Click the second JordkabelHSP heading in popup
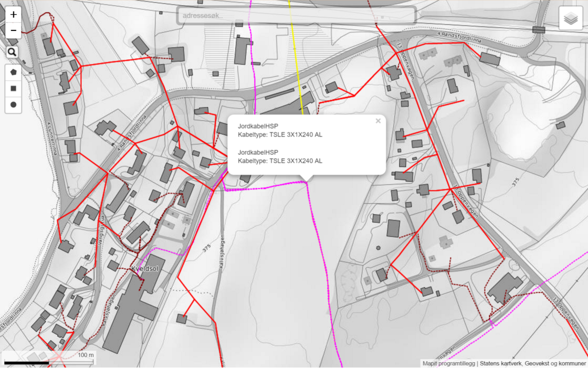 pyautogui.click(x=258, y=152)
